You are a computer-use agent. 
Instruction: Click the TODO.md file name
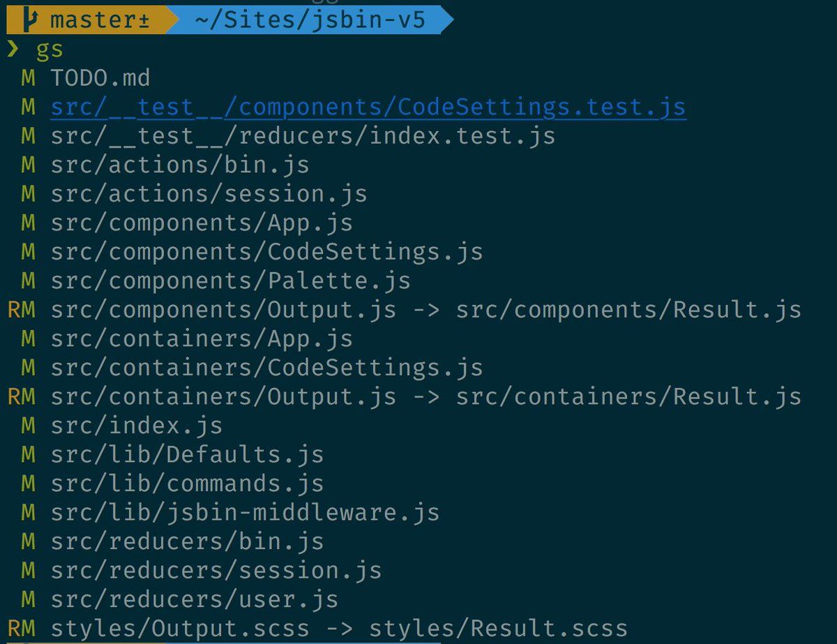point(100,77)
